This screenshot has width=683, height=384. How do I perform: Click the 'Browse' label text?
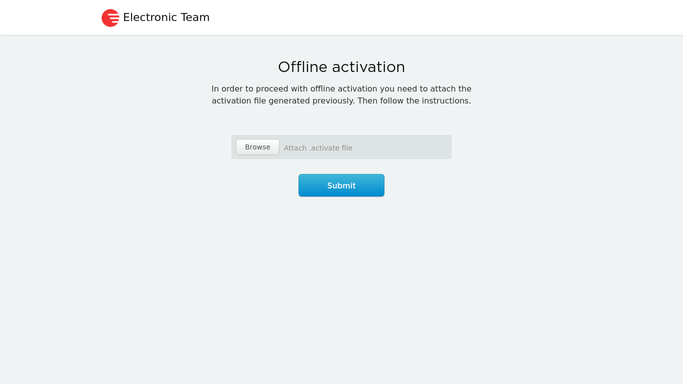pyautogui.click(x=257, y=147)
